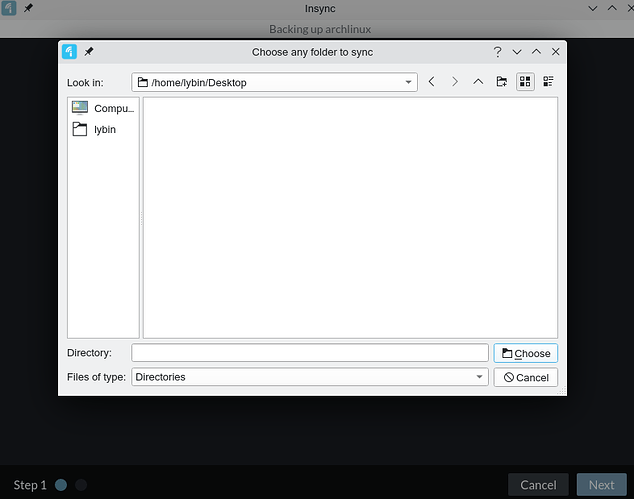Maximize the folder chooser dialog
The height and width of the screenshot is (499, 634).
click(x=536, y=52)
